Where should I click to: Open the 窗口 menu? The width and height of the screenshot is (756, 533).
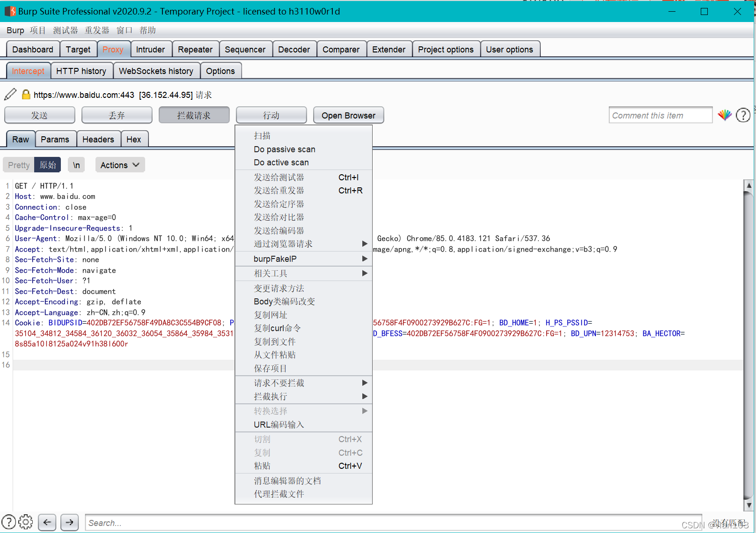pyautogui.click(x=125, y=30)
